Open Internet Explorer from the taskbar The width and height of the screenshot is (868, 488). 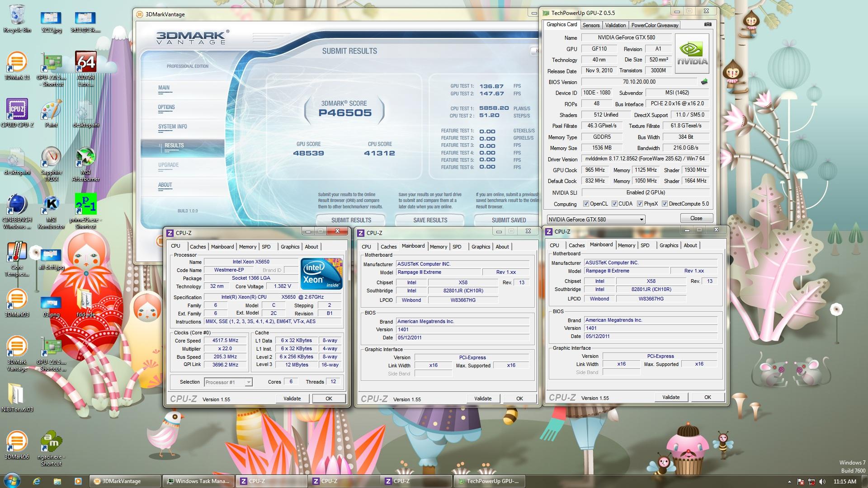[x=37, y=481]
